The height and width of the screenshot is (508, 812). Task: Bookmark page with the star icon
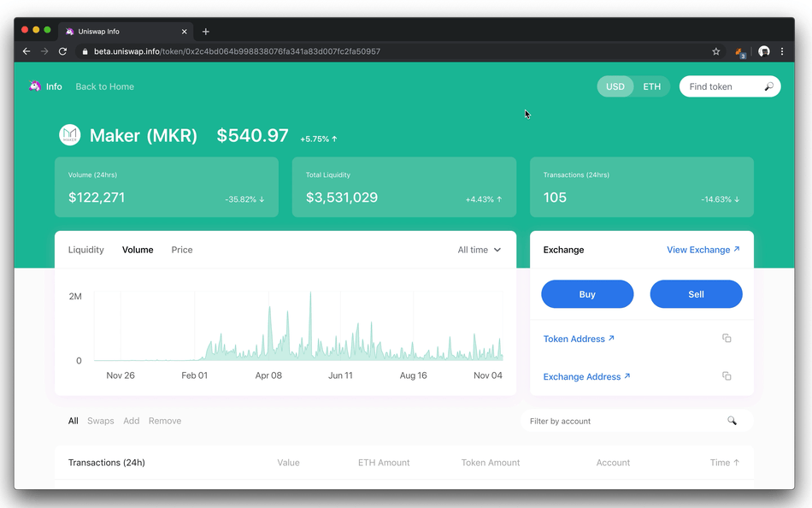click(x=715, y=51)
